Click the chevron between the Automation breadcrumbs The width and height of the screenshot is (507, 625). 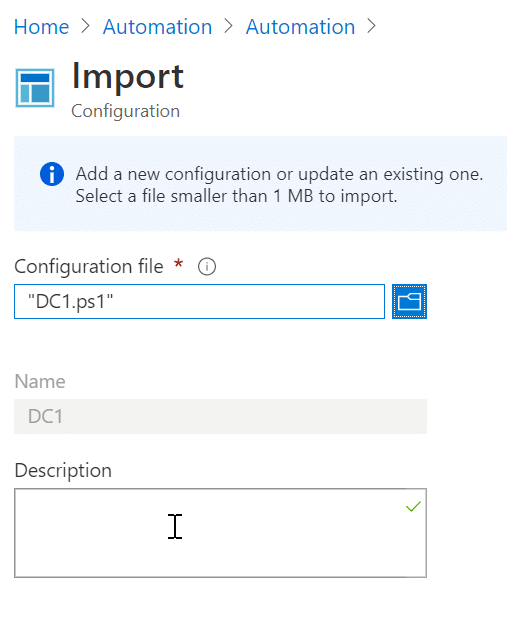(228, 27)
